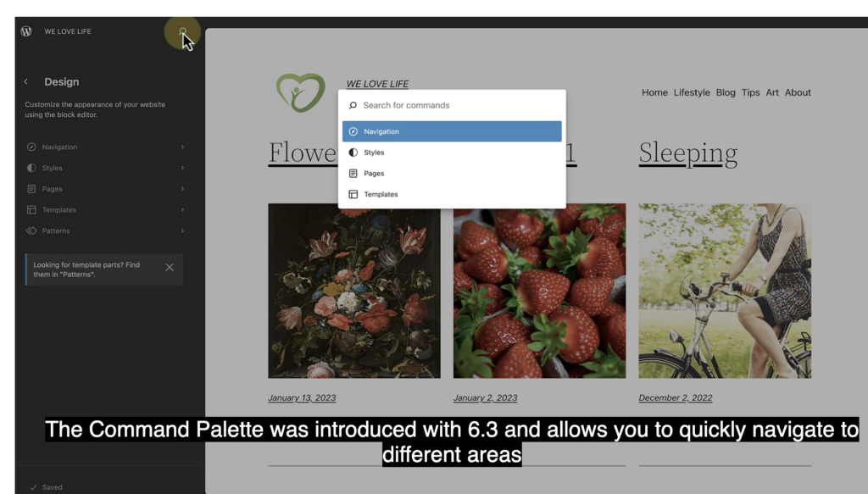This screenshot has width=868, height=494.
Task: Click the Navigation compass icon in sidebar
Action: click(x=31, y=147)
